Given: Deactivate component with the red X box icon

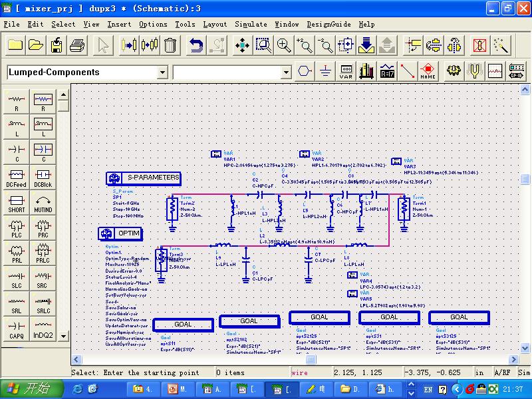Looking at the screenshot, I should (479, 45).
